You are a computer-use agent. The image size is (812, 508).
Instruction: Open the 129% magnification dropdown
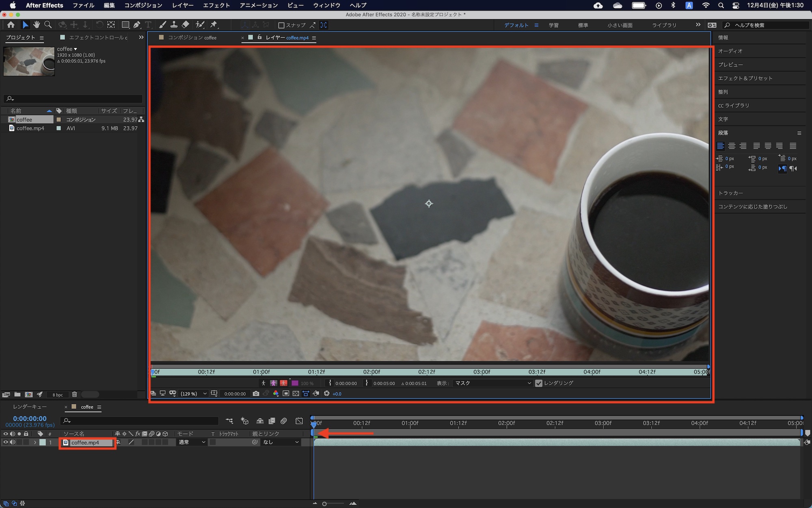click(x=193, y=393)
